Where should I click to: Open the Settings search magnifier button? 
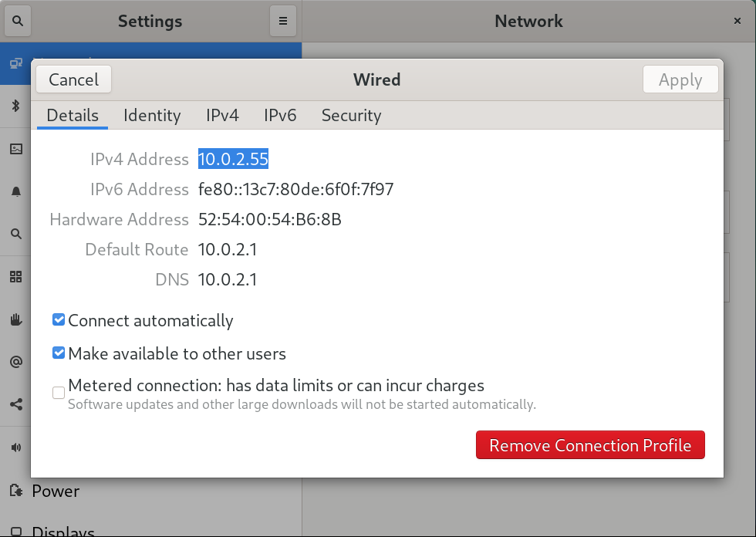(x=18, y=21)
